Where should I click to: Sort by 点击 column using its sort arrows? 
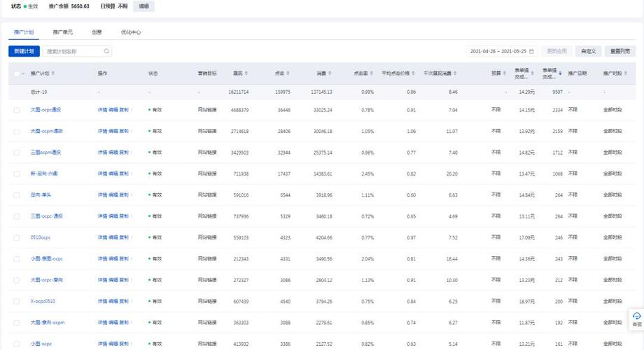click(x=288, y=73)
